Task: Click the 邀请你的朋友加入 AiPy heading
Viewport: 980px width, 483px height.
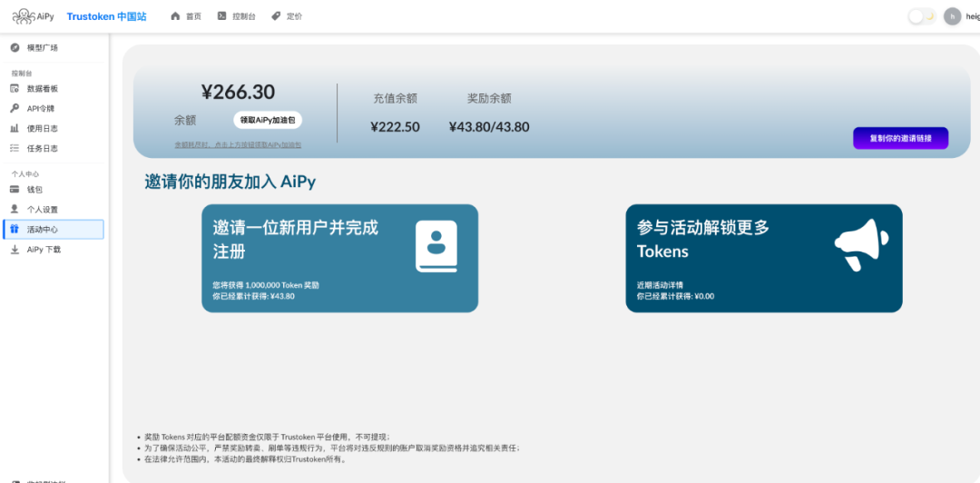Action: click(230, 182)
